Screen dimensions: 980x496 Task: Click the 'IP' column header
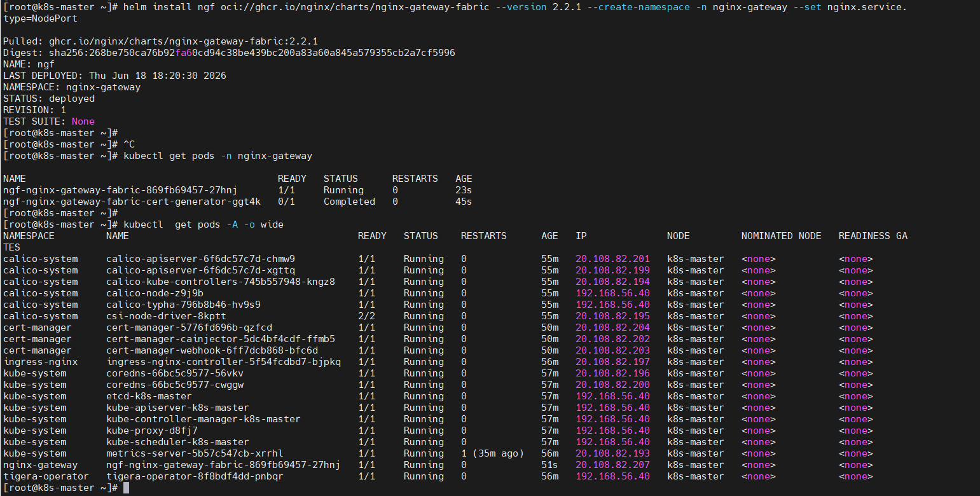click(581, 236)
